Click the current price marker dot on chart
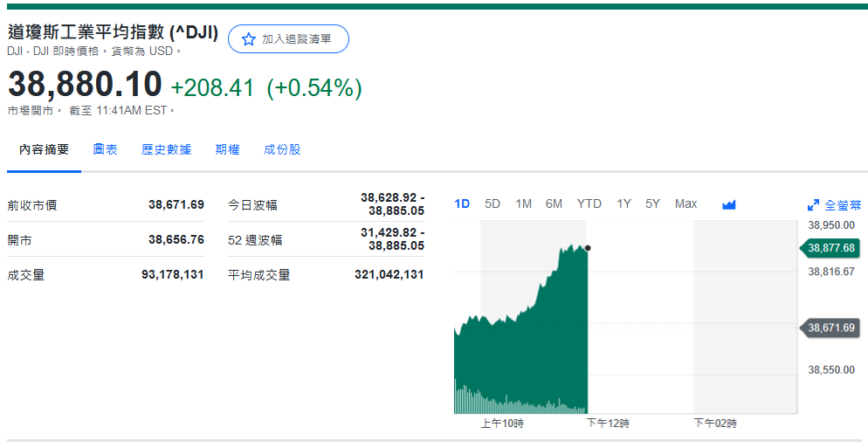Viewport: 868px width, 448px height. click(x=588, y=248)
